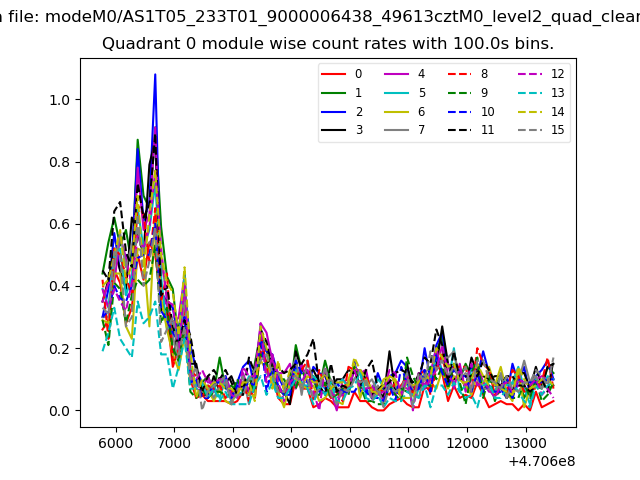Click the file name header text
Viewport: 640px width, 480px height.
(320, 17)
